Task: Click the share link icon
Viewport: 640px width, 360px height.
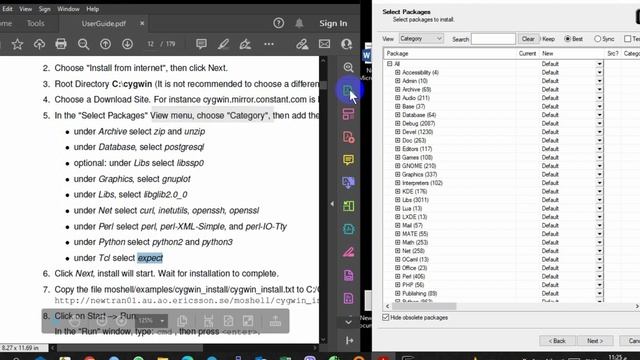Action: (x=302, y=44)
